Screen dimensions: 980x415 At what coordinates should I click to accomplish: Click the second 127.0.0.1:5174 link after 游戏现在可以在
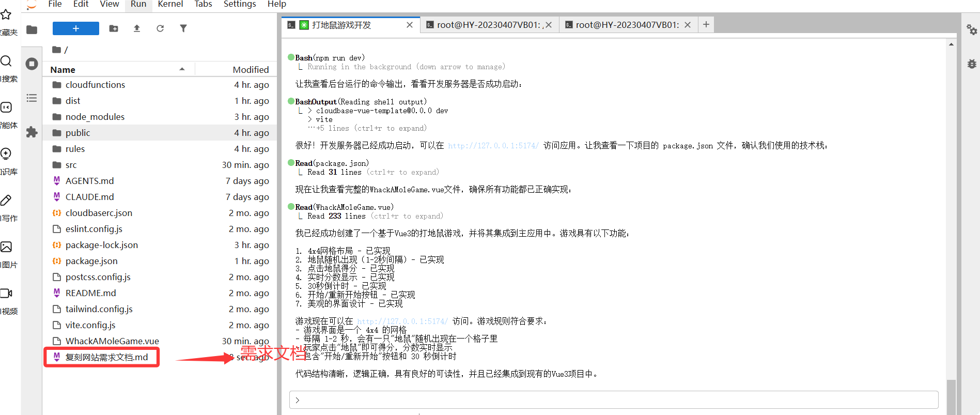(x=402, y=321)
